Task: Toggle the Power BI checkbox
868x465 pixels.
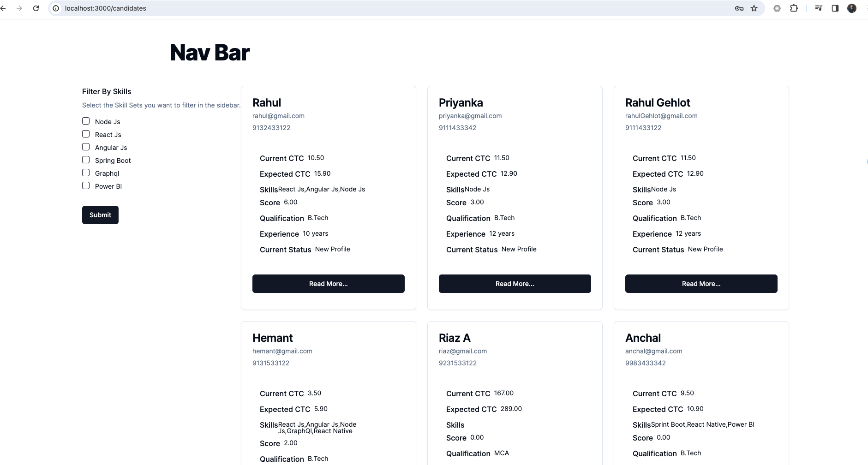Action: click(x=86, y=185)
